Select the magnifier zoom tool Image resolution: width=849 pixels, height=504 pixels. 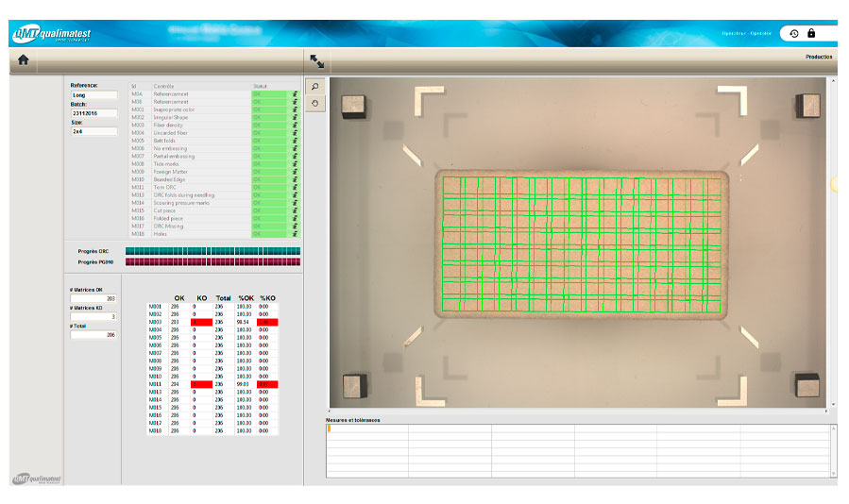(316, 87)
